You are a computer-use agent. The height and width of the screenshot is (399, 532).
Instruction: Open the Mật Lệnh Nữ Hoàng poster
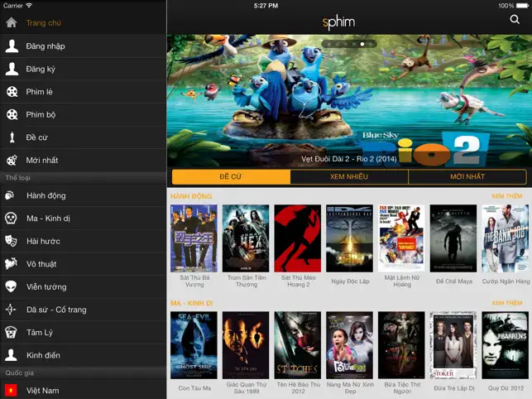pyautogui.click(x=402, y=238)
